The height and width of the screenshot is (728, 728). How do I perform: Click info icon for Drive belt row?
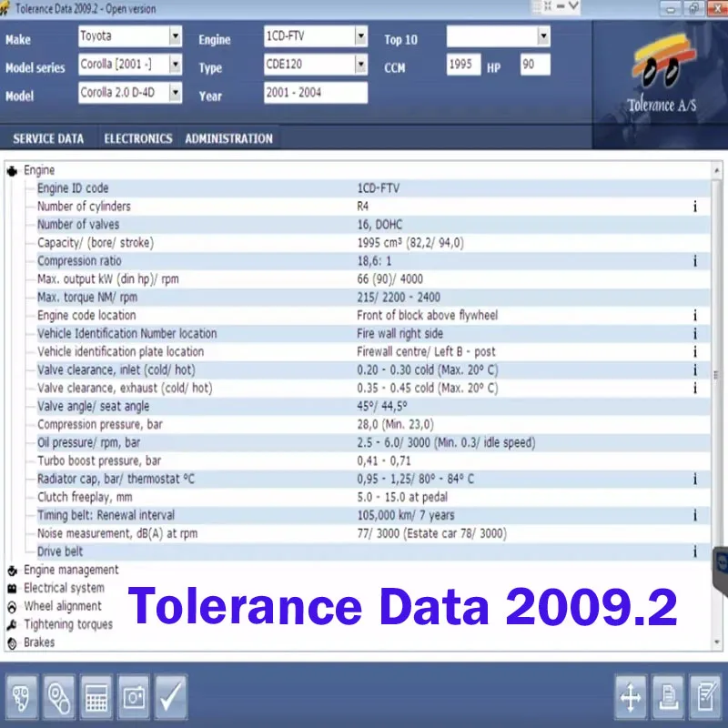click(695, 551)
